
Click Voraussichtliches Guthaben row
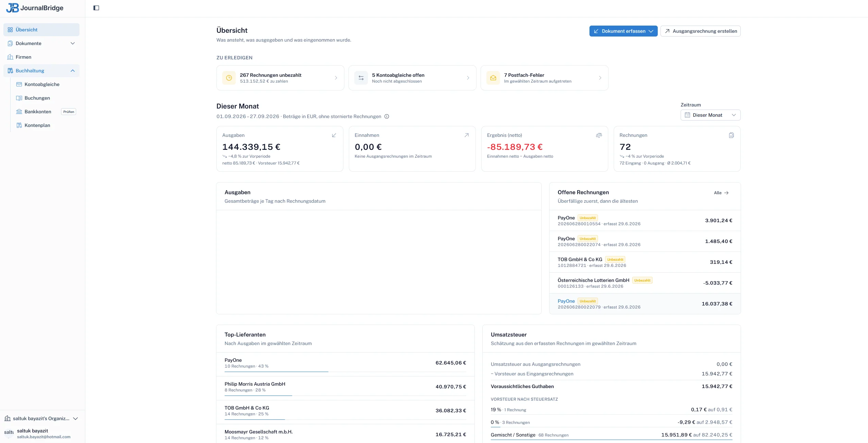[611, 386]
